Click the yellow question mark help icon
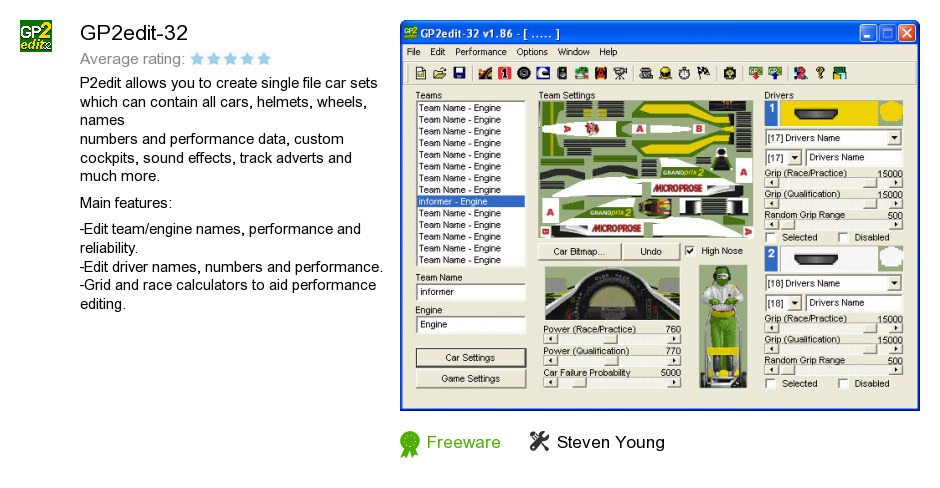This screenshot has width=940, height=488. (820, 73)
